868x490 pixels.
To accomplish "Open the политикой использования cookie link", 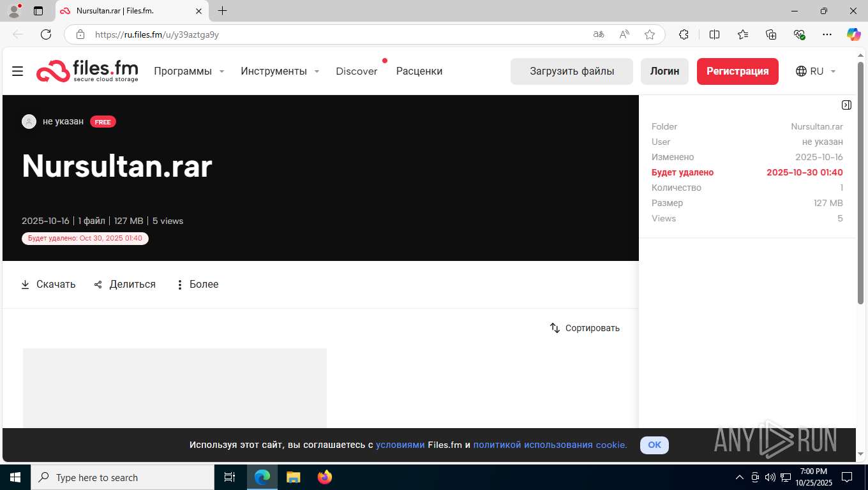I will point(550,445).
